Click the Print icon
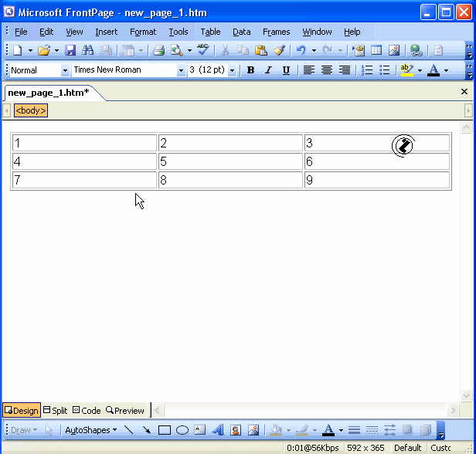 [158, 50]
